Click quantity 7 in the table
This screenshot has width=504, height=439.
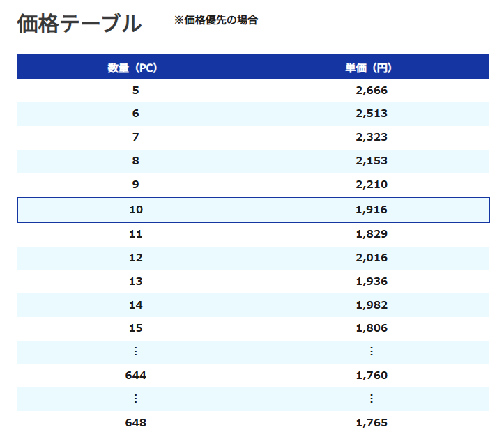point(135,137)
